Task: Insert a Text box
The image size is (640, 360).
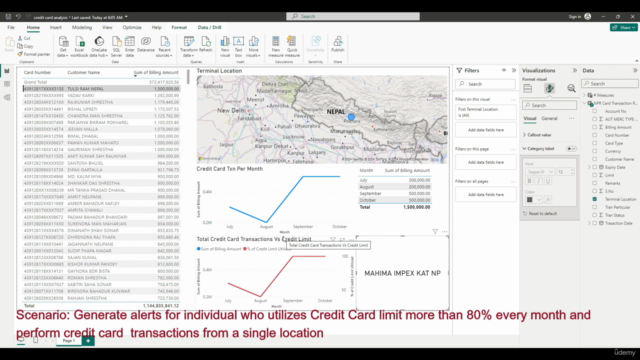Action: point(238,47)
